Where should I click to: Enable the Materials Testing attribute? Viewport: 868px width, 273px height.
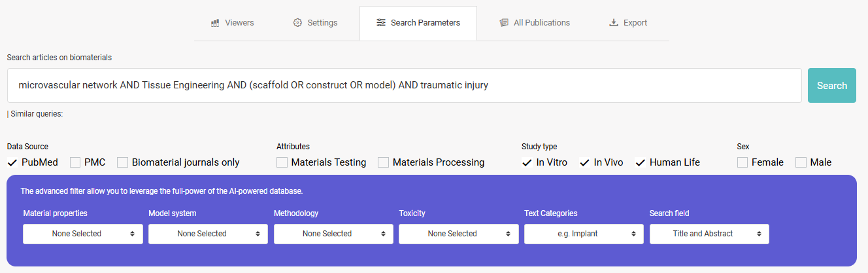tap(282, 162)
